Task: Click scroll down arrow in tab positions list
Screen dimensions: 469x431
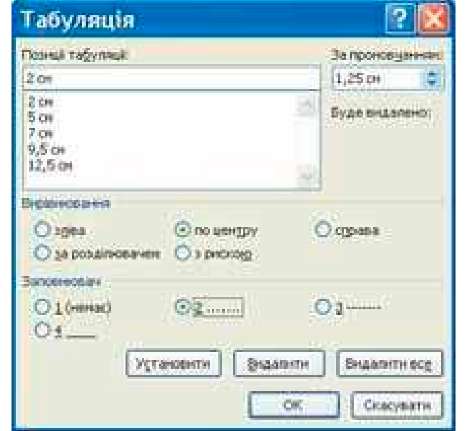Action: point(306,176)
